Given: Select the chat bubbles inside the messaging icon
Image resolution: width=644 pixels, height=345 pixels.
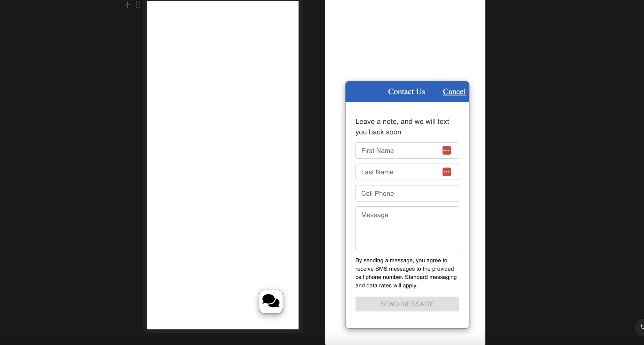Looking at the screenshot, I should [x=271, y=301].
